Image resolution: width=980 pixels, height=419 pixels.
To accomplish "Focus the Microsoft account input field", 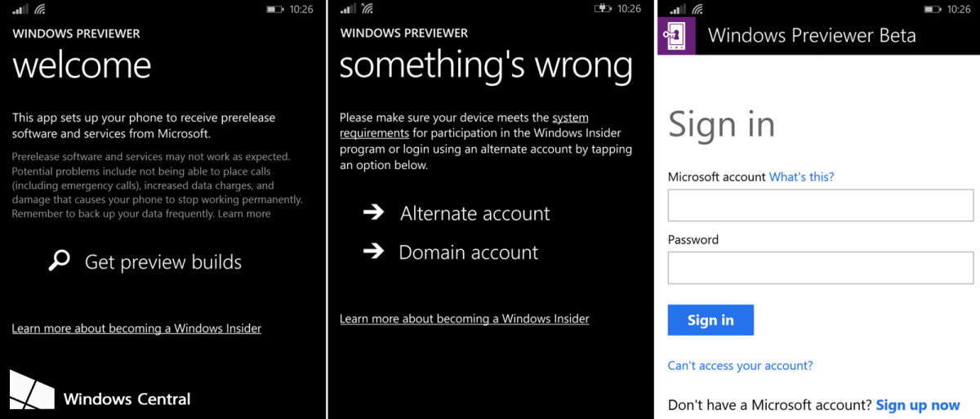I will click(x=821, y=205).
